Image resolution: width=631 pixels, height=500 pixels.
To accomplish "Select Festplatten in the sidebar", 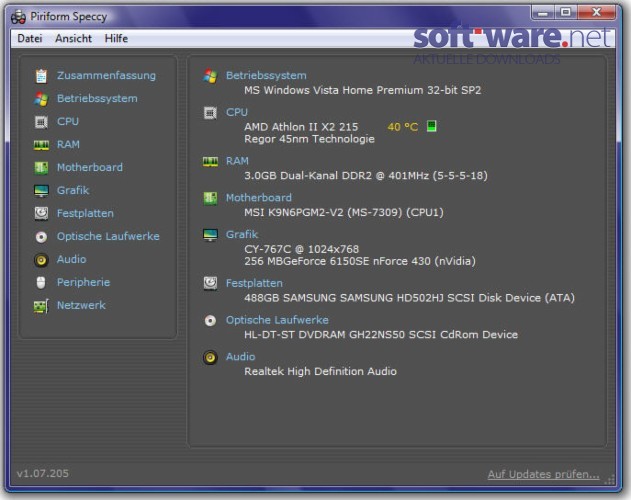I will [x=85, y=213].
